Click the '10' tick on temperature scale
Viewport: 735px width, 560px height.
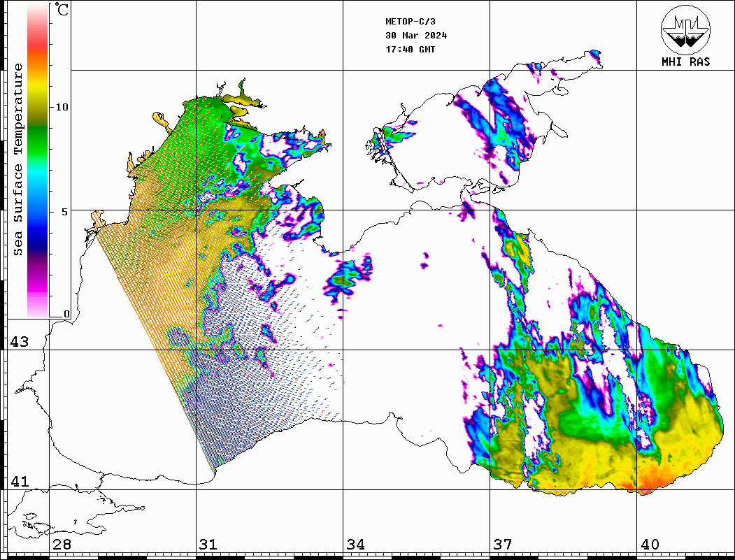(62, 107)
